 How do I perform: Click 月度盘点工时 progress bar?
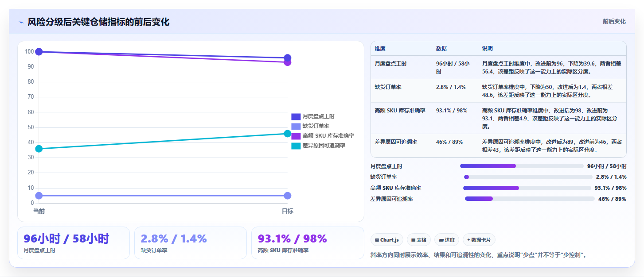pos(522,166)
